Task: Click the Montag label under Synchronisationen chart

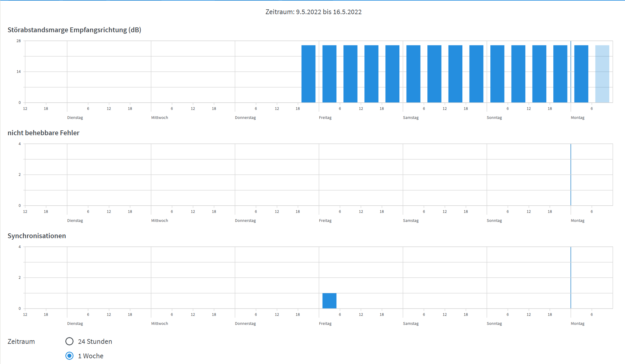Action: click(x=577, y=324)
